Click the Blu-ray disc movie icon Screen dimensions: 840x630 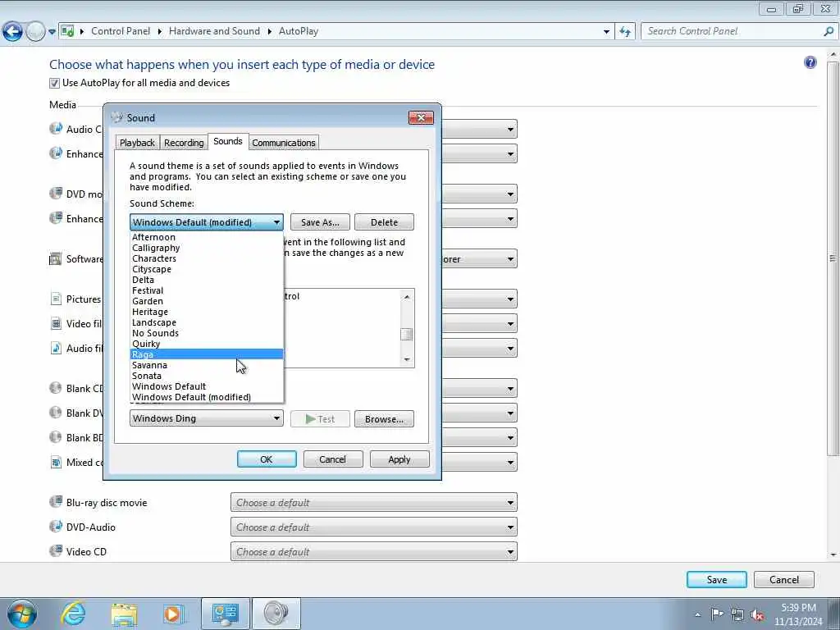(x=56, y=502)
